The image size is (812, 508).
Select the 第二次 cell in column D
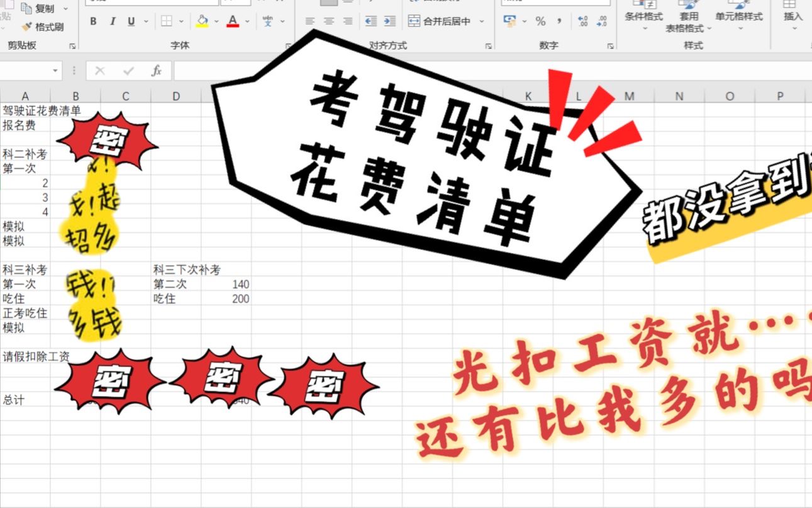(176, 284)
